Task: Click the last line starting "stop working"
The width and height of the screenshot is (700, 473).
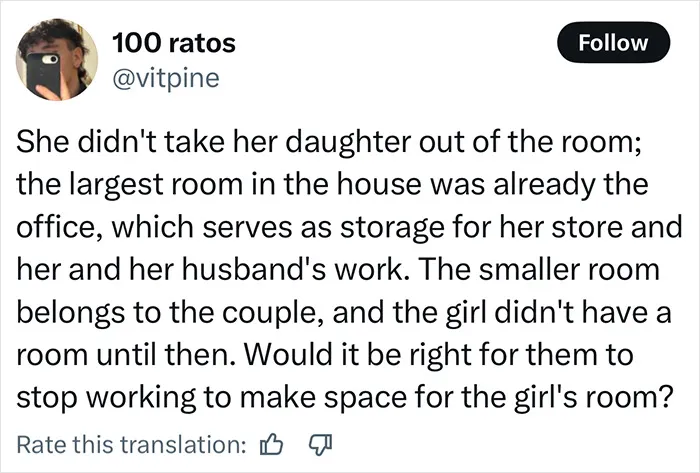Action: tap(344, 396)
